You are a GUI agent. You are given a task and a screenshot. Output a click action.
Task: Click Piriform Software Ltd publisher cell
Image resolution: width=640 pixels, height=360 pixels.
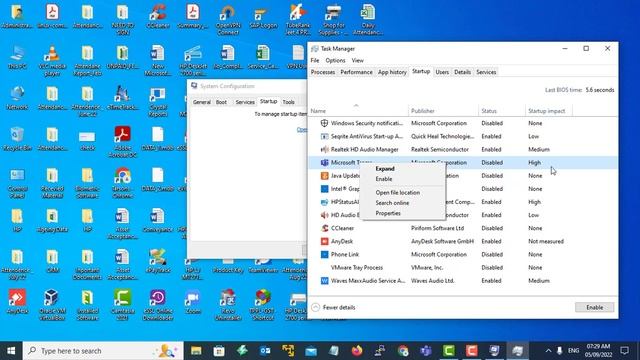coord(437,228)
